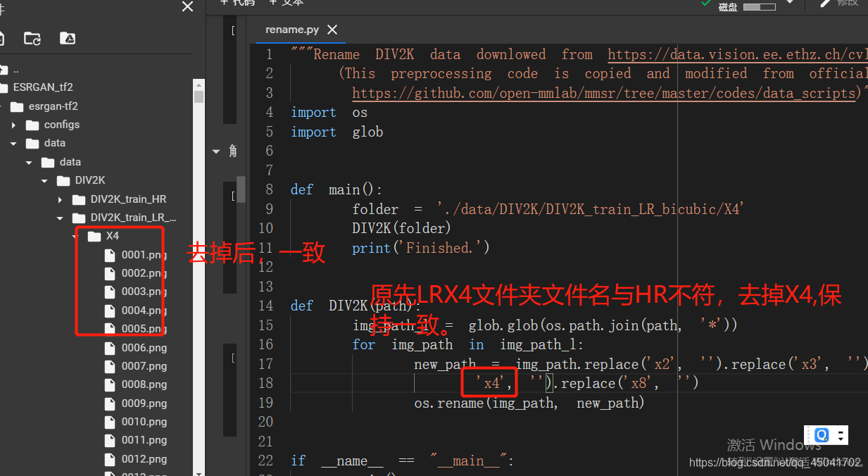
Task: Click the file icon beside 0010.png
Action: tap(110, 422)
